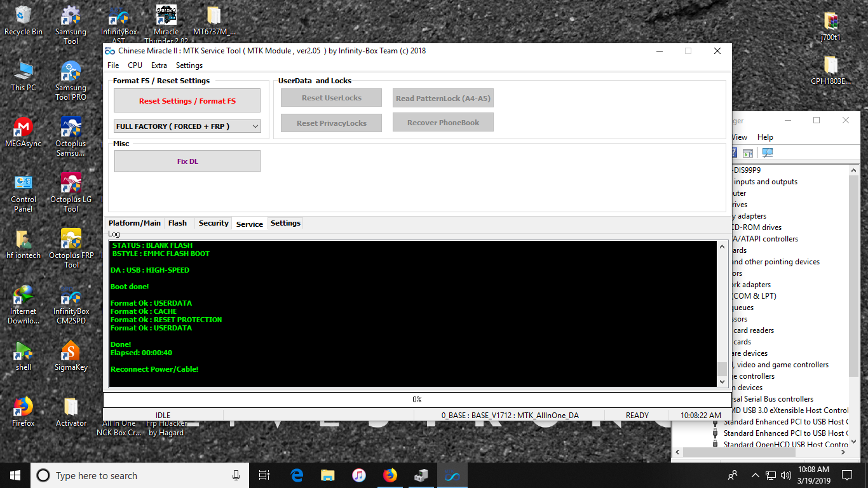Click the Device Manager properties toolbar icon

(x=748, y=152)
